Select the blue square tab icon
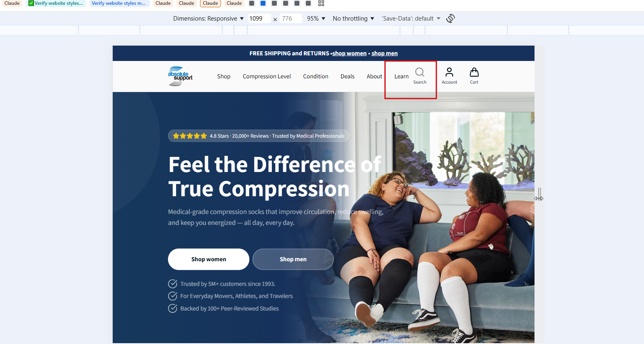Screen dimensions: 644x344 tap(263, 3)
